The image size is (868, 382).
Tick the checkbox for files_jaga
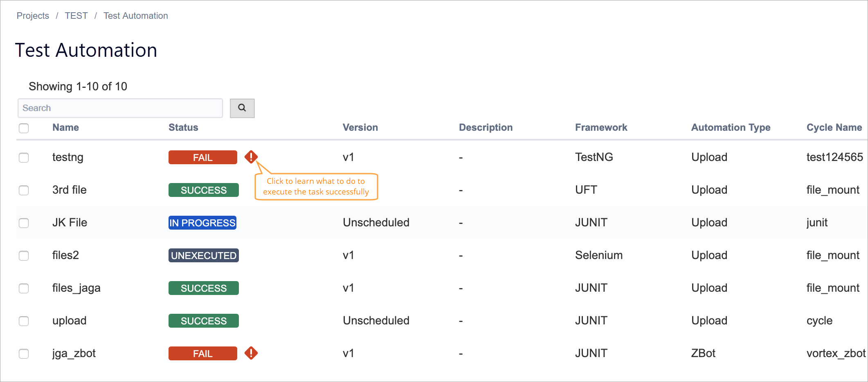pyautogui.click(x=24, y=288)
